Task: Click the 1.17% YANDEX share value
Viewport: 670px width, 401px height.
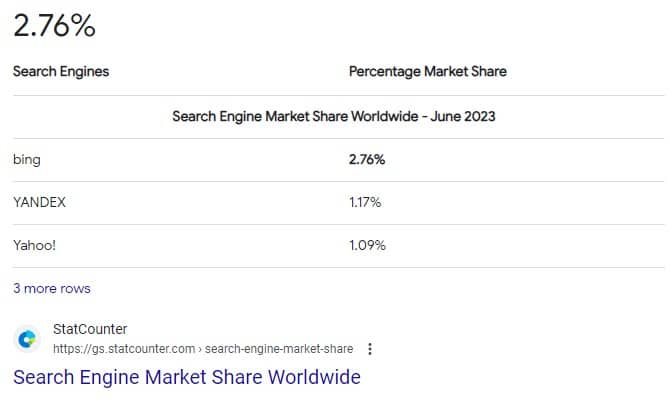Action: [x=365, y=202]
